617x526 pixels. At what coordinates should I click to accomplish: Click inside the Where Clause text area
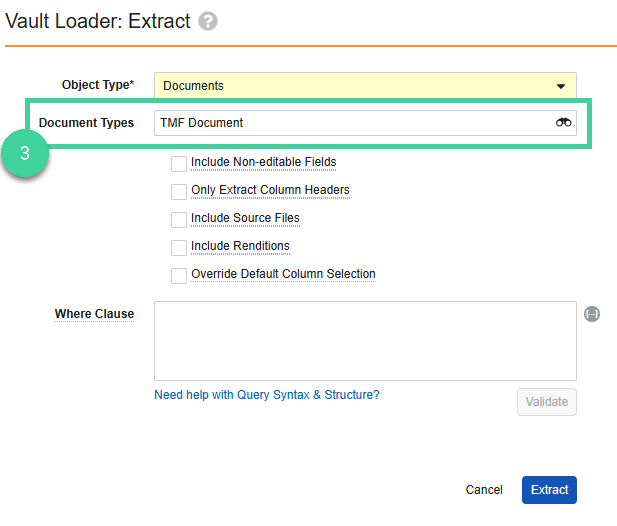click(x=365, y=341)
